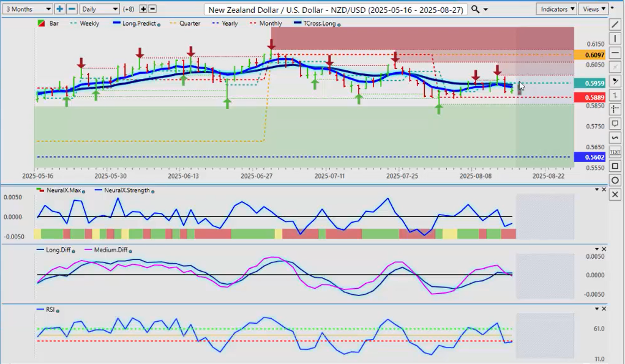Select the trend line drawing tool
625x364 pixels.
(615, 24)
